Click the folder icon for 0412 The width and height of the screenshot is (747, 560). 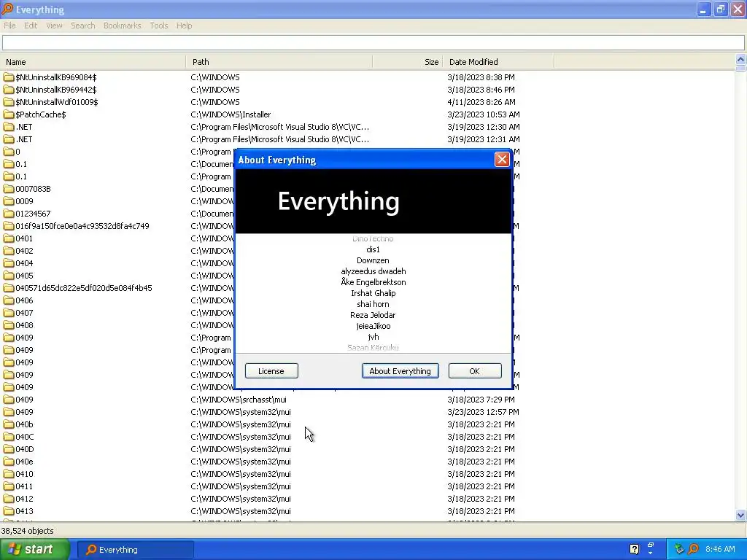[x=9, y=498]
